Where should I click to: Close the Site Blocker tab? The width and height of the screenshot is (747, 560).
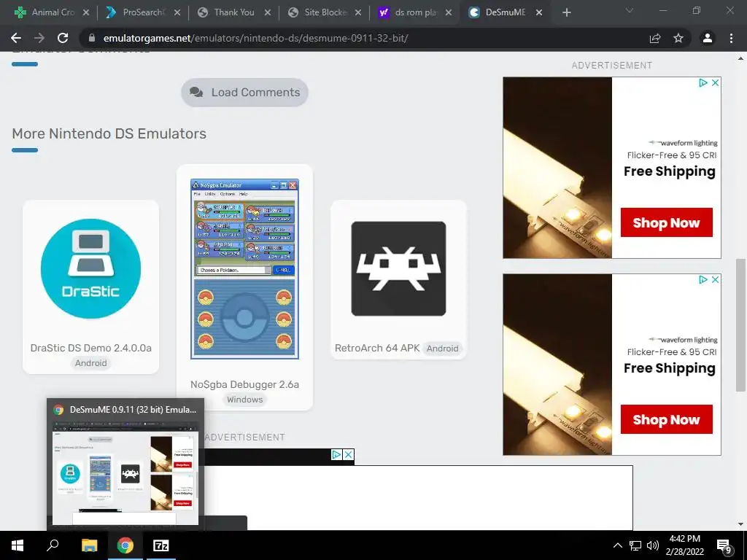(x=357, y=12)
